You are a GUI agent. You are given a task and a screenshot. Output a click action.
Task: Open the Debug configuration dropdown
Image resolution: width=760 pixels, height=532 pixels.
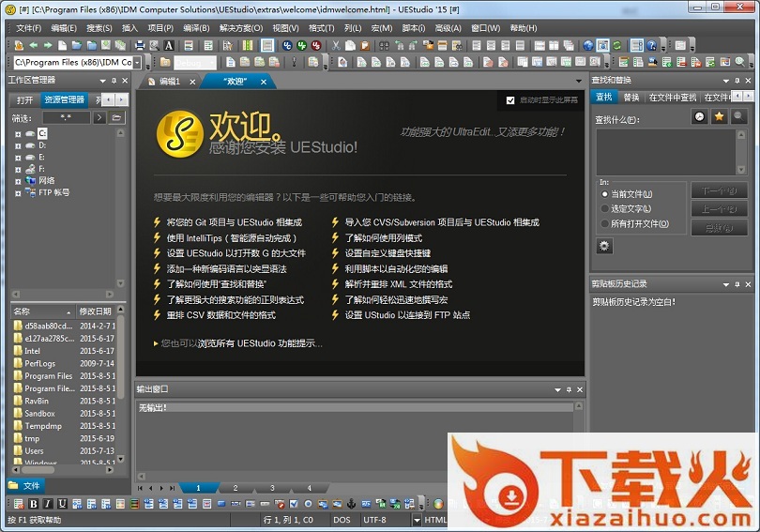(x=212, y=63)
